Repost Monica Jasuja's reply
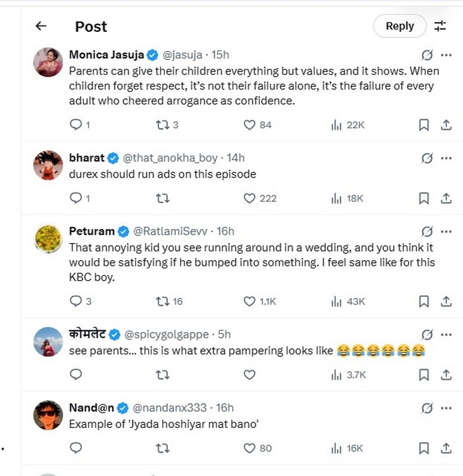 click(x=163, y=124)
